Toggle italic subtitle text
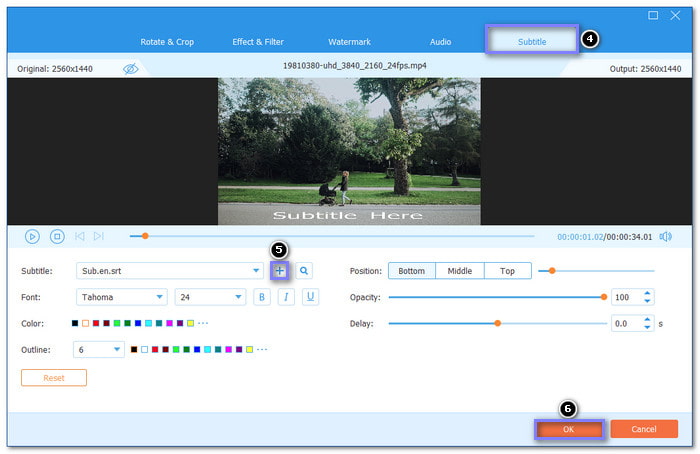This screenshot has width=700, height=454. 286,297
